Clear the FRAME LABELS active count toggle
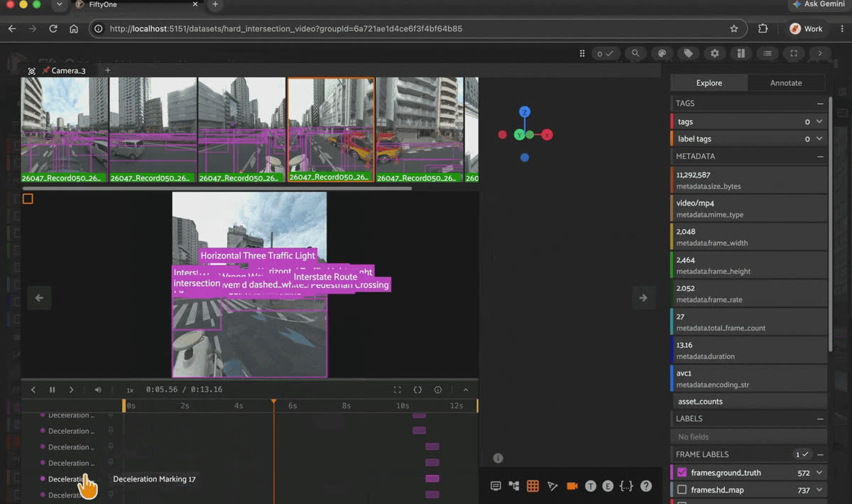Viewport: 852px width, 504px height. [x=802, y=454]
